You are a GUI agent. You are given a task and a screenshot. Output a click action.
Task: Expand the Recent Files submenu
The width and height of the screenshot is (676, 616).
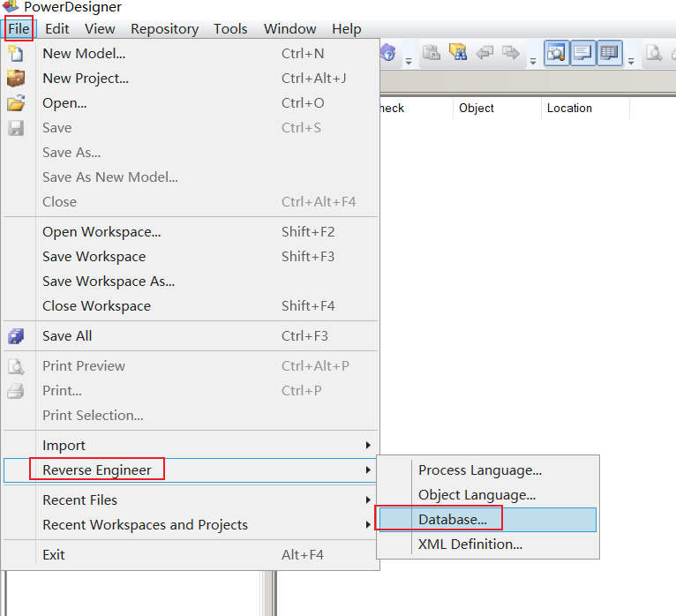191,500
